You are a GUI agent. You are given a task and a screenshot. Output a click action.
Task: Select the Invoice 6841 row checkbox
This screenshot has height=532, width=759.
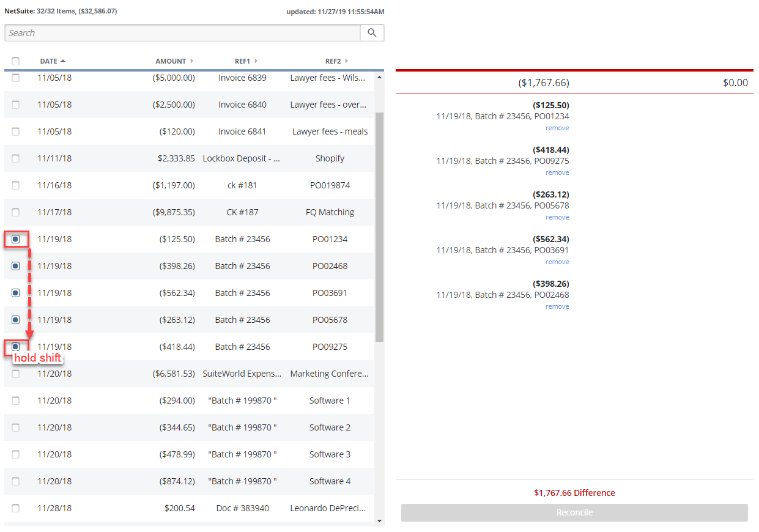(x=16, y=131)
